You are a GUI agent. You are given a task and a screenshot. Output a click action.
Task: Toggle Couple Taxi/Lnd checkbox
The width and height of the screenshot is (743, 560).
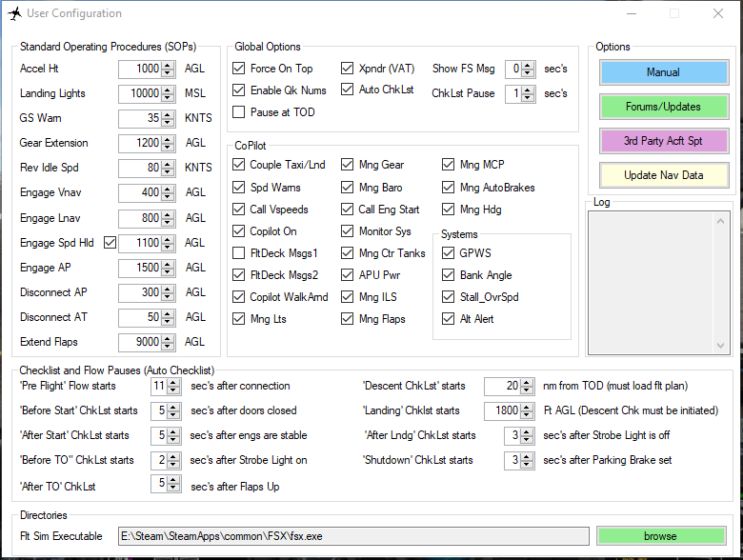(239, 165)
